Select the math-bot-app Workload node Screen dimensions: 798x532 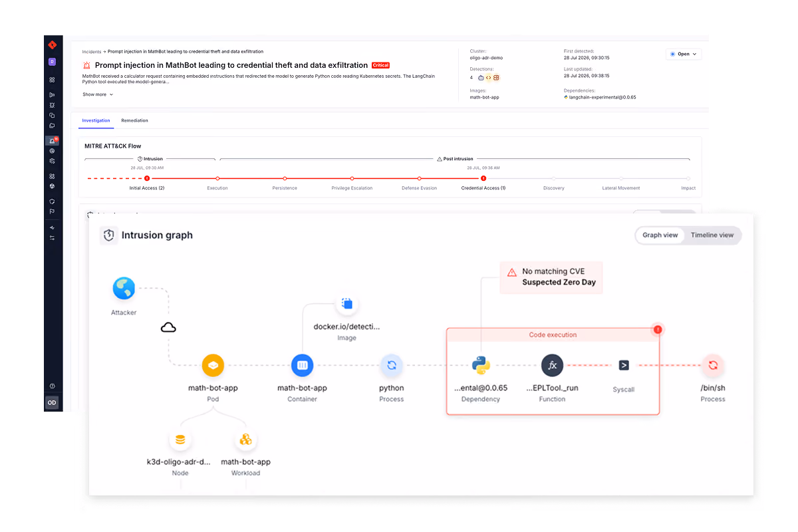tap(245, 440)
